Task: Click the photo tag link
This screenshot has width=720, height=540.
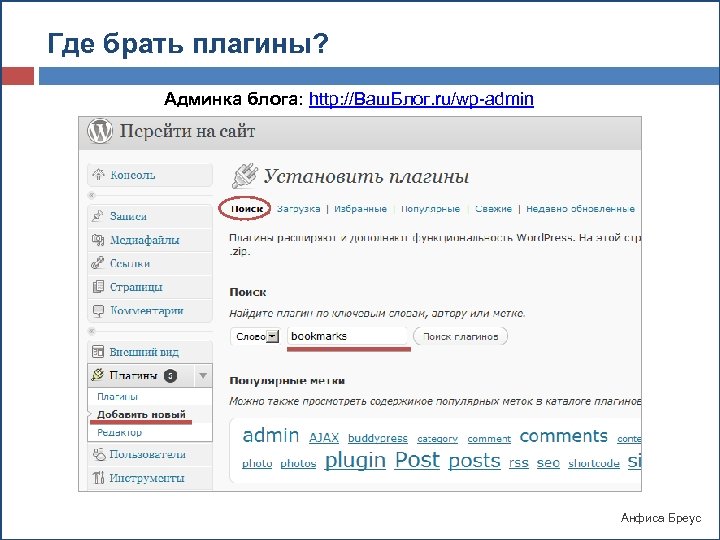Action: click(x=257, y=464)
